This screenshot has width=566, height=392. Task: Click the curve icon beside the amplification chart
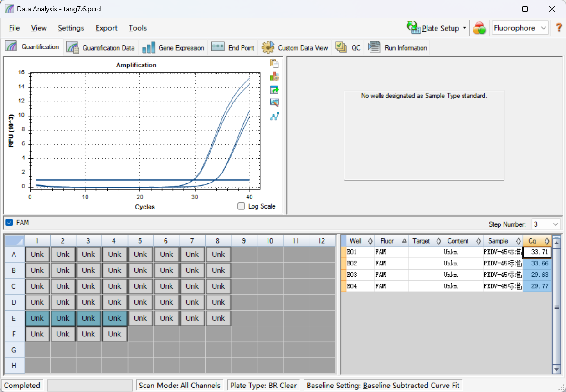274,116
